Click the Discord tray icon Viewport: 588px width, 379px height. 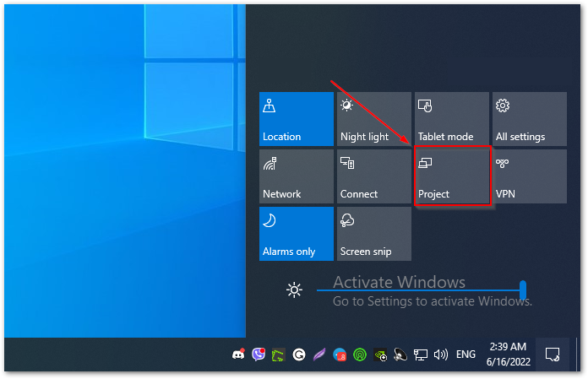tap(238, 355)
